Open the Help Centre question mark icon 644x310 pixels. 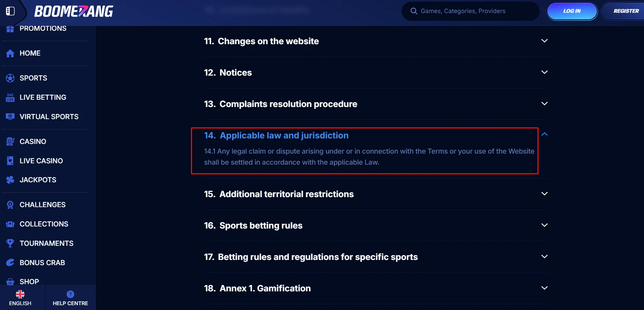click(70, 294)
